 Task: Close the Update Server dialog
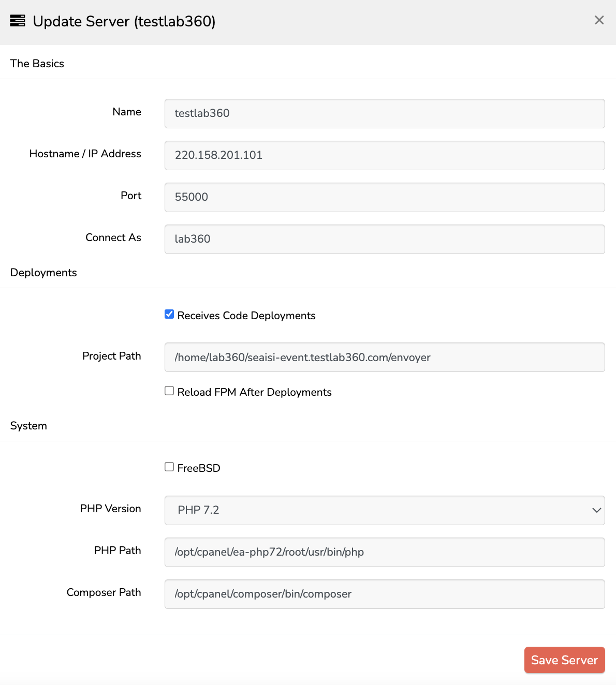[x=599, y=20]
